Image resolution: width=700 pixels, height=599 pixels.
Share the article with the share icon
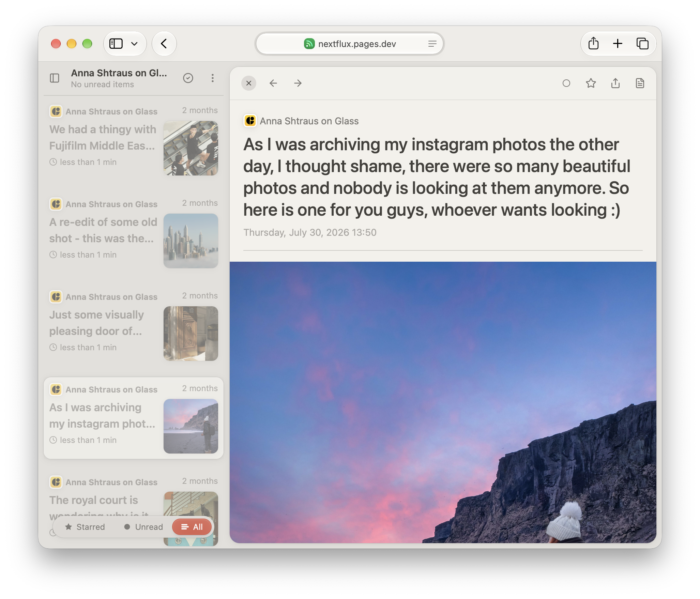click(x=615, y=83)
